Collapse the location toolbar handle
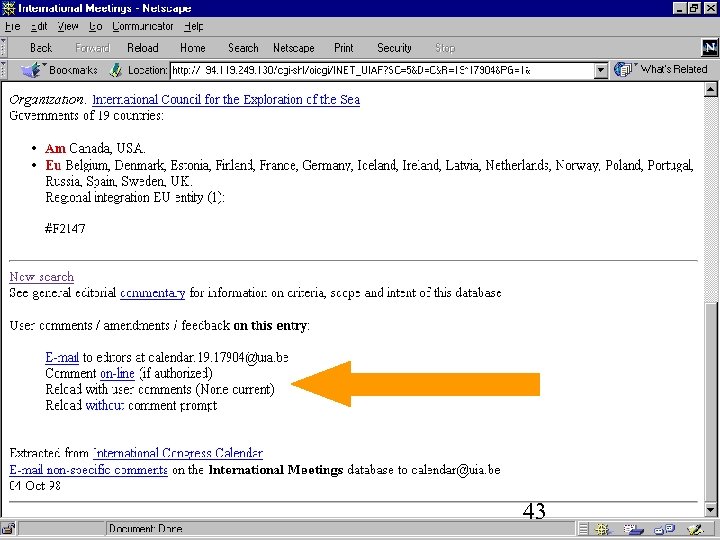 [x=4, y=70]
